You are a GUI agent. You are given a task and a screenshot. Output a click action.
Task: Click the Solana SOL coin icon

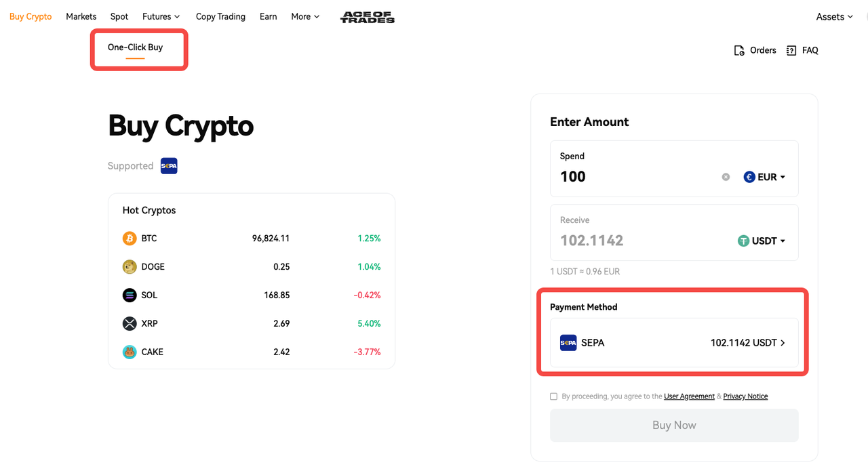130,295
